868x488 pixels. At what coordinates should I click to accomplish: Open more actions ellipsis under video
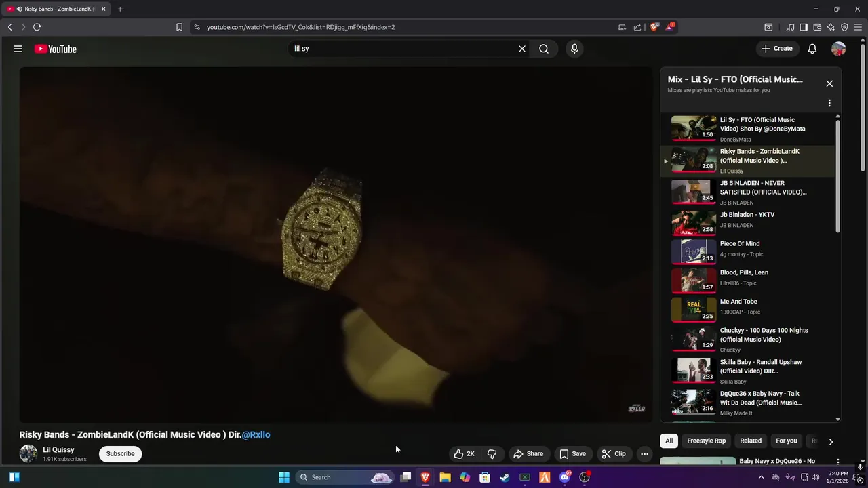point(645,454)
